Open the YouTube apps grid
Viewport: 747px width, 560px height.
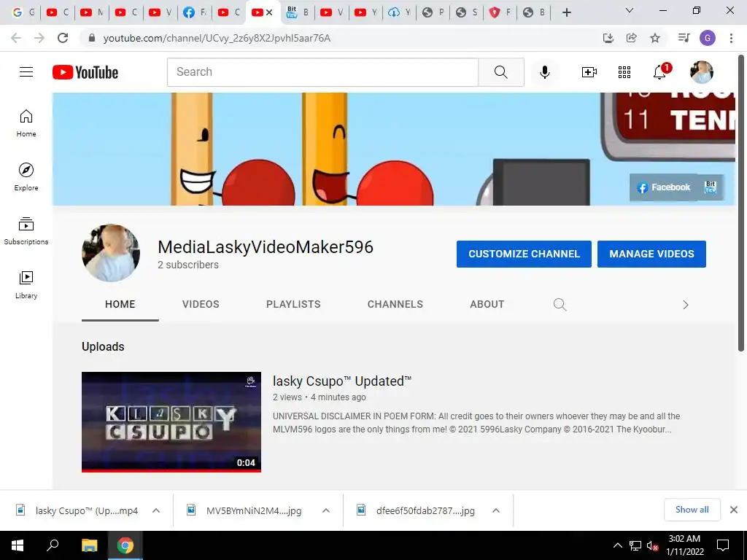[624, 72]
